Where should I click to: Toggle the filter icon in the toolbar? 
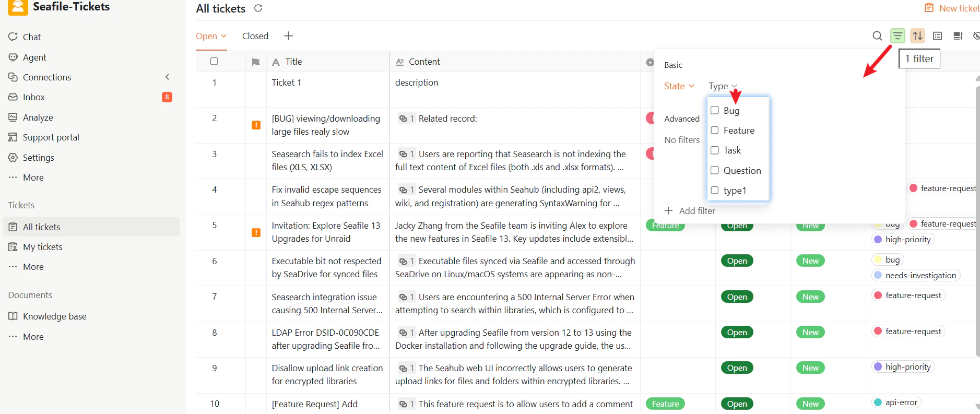coord(898,36)
